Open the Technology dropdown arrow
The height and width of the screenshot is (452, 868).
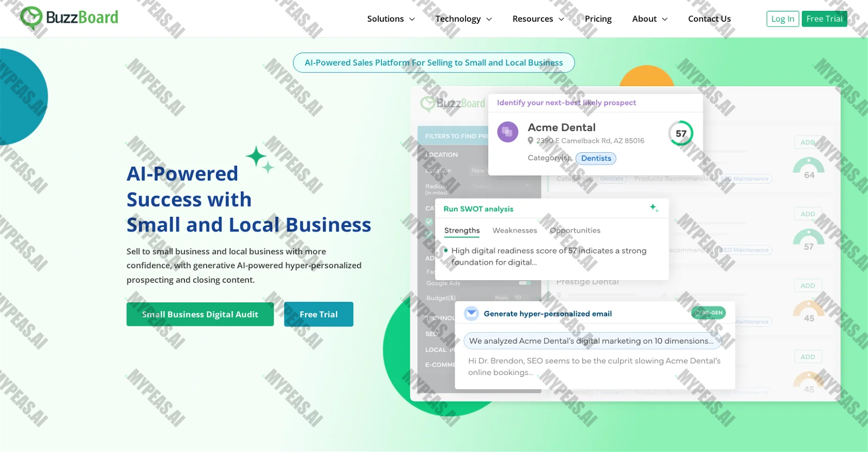click(x=489, y=19)
